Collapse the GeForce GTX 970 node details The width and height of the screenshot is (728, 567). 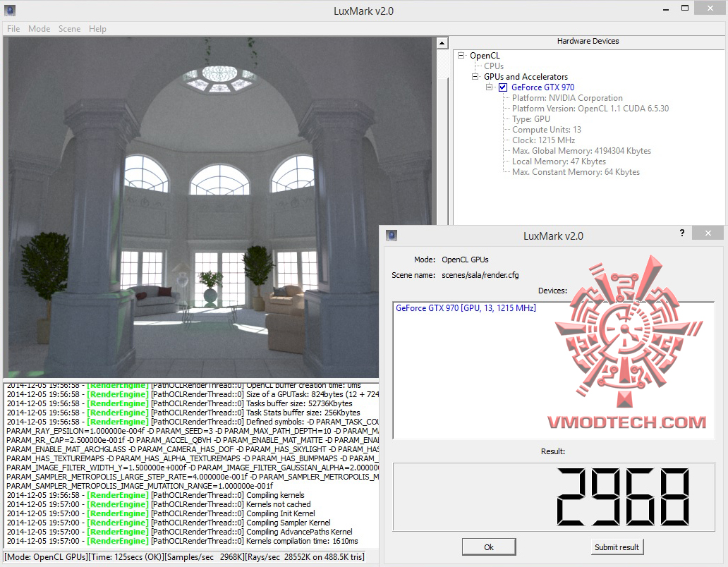pyautogui.click(x=489, y=87)
